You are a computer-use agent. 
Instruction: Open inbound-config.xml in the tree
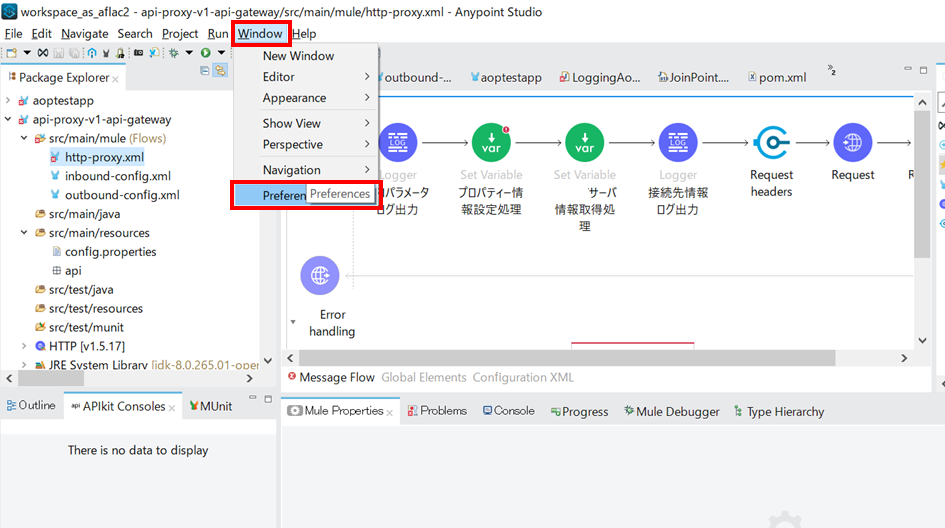(x=117, y=176)
